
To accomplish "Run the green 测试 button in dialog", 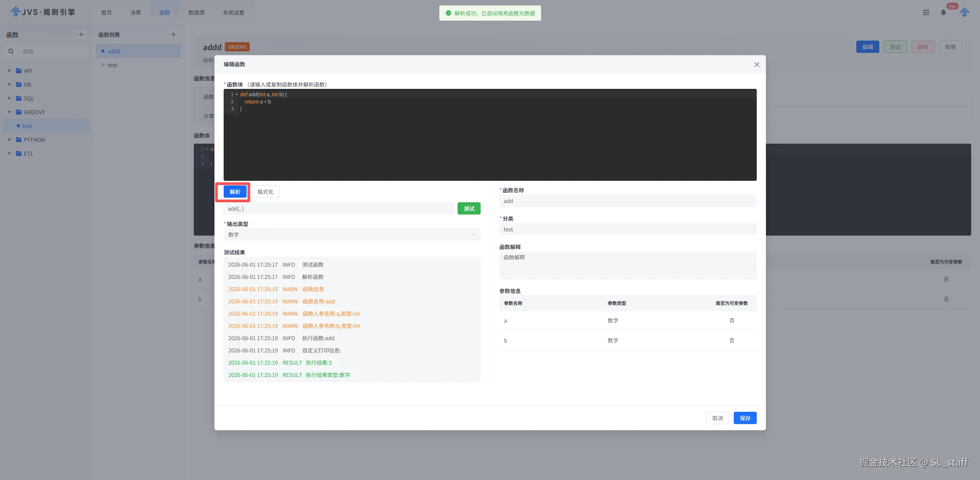I will coord(469,208).
